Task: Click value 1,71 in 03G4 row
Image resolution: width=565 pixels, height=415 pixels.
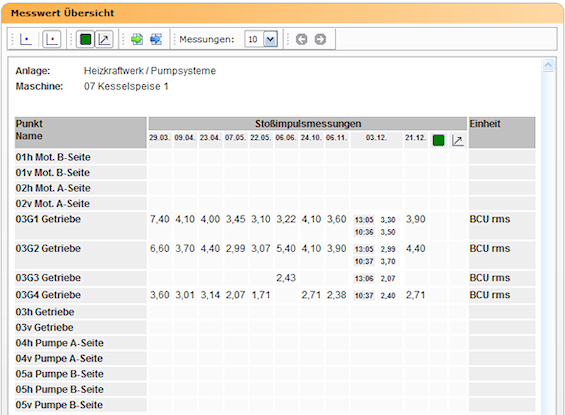Action: tap(261, 295)
